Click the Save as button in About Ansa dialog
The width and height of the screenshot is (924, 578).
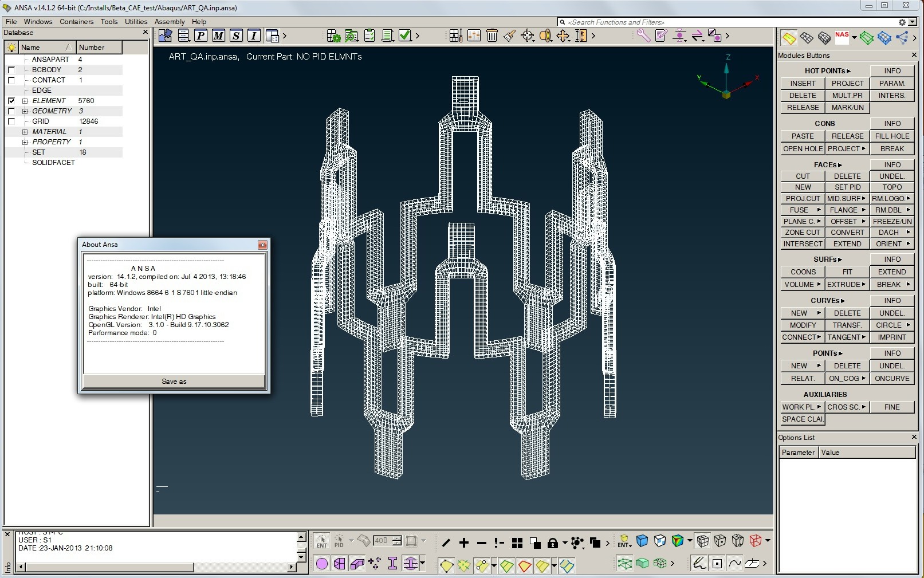(174, 381)
